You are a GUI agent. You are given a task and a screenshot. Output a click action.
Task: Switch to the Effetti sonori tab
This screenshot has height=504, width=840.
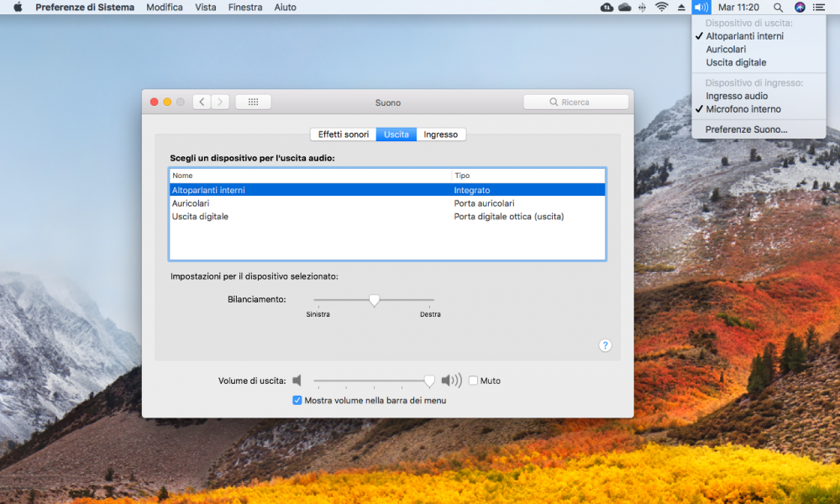tap(344, 134)
